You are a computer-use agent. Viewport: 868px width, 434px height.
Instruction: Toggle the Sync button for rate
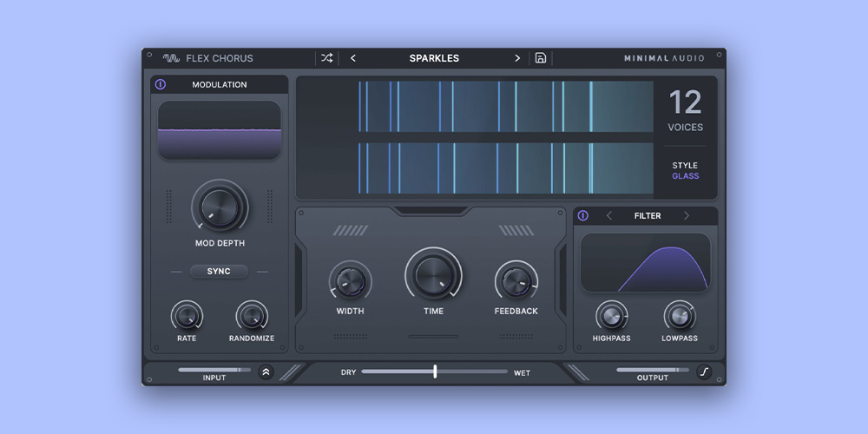point(219,272)
